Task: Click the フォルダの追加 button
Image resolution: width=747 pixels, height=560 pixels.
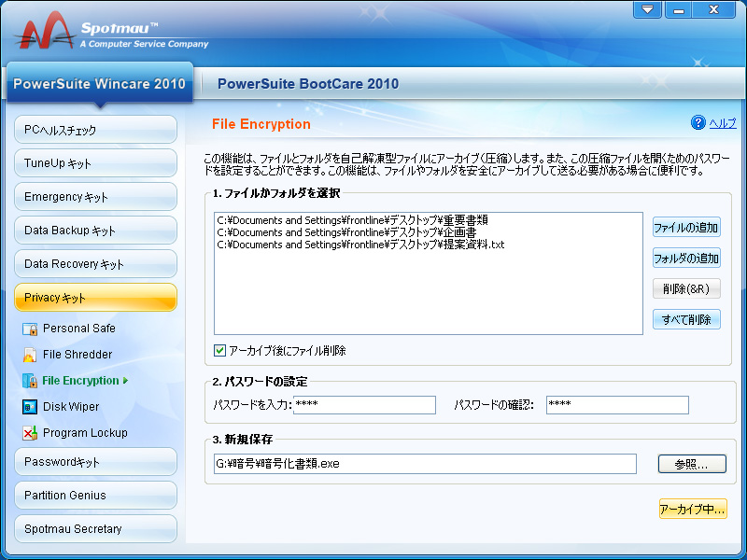Action: point(686,259)
